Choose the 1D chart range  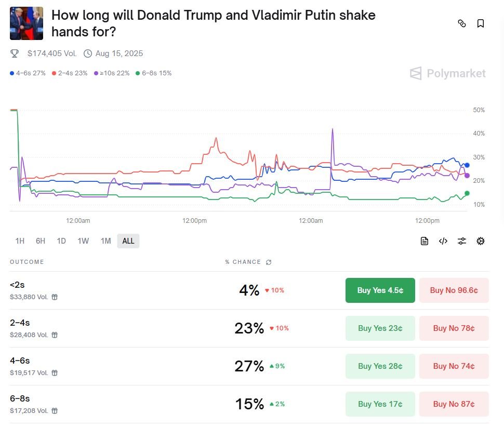coord(61,241)
